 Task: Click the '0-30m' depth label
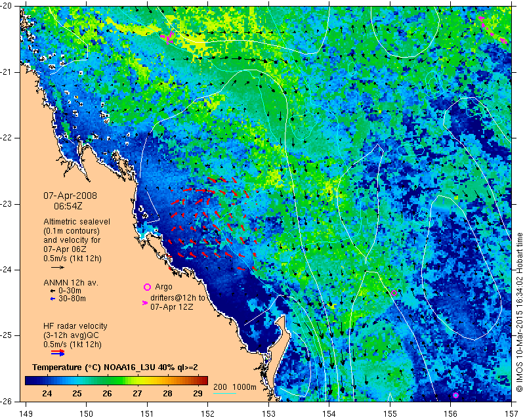(70, 291)
